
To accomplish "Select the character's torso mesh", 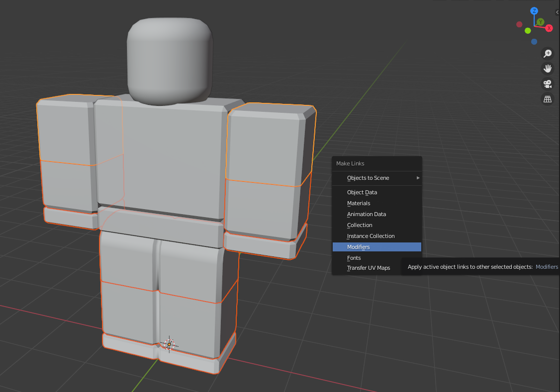I will click(161, 157).
